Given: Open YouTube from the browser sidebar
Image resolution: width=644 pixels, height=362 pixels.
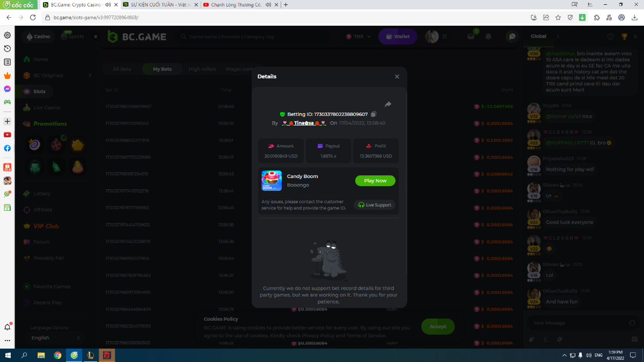Looking at the screenshot, I should point(8,135).
